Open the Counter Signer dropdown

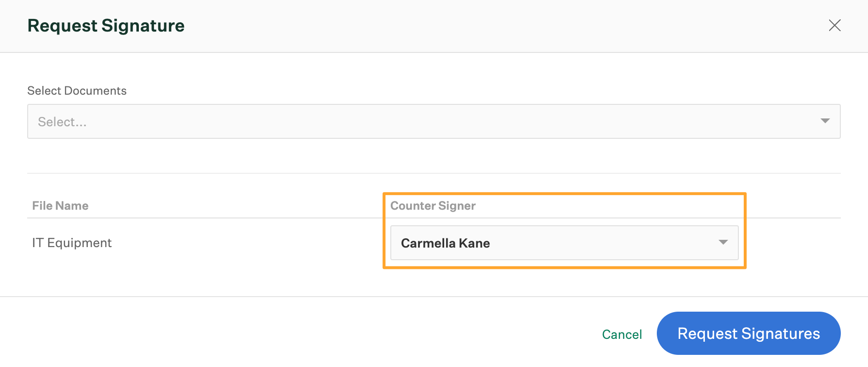tap(564, 243)
